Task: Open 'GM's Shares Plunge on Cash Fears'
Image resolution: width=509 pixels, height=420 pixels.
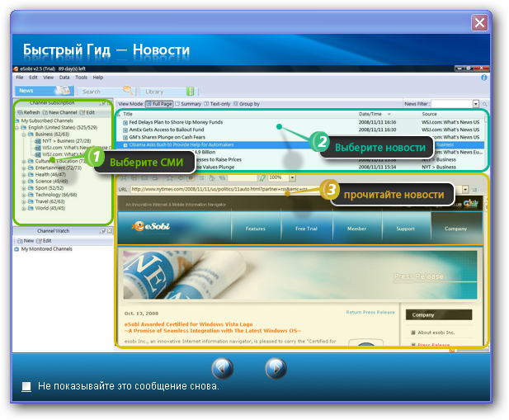Action: coord(167,137)
